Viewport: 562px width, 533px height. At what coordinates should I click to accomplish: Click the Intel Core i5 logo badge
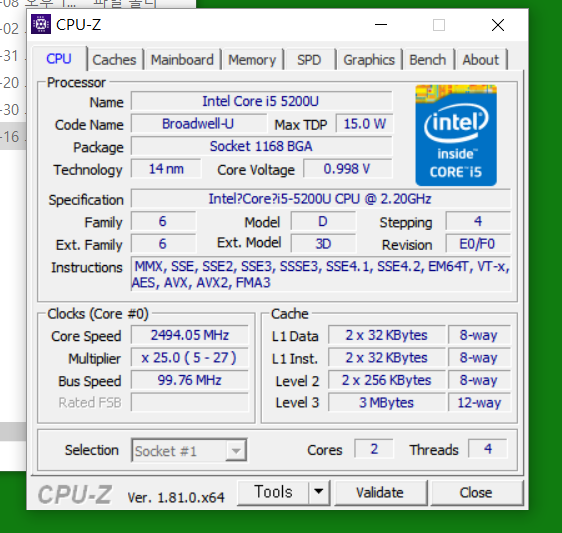coord(456,135)
